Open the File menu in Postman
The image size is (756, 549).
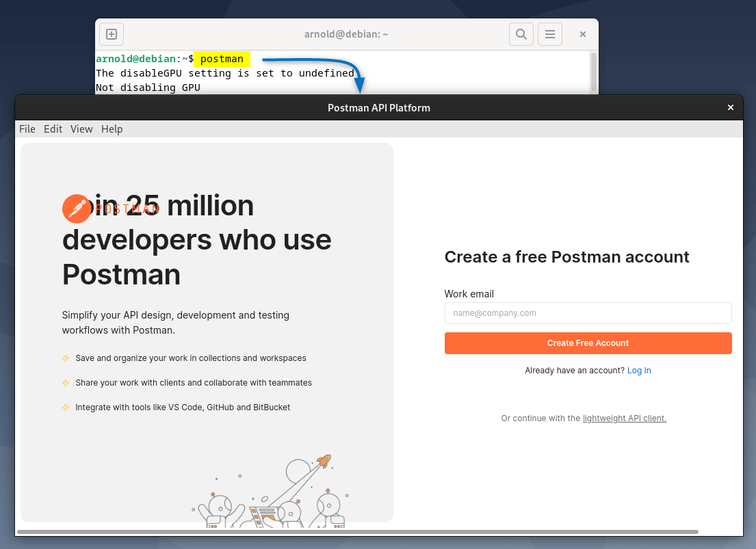27,129
